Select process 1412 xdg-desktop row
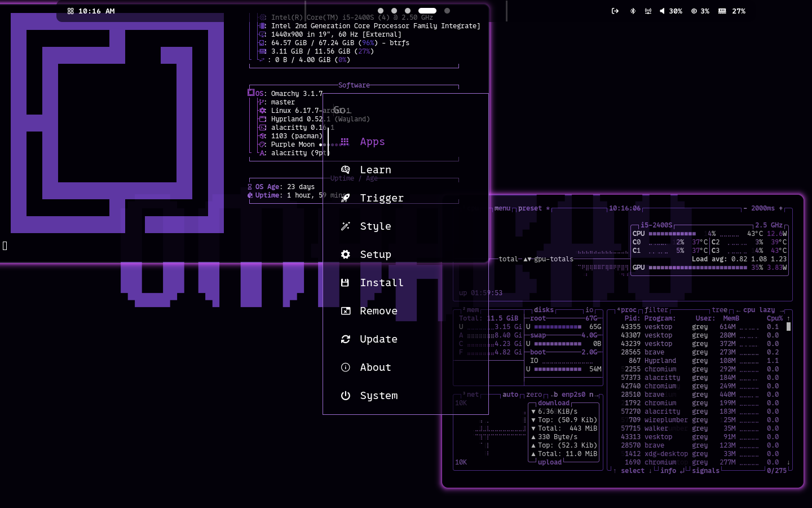812x508 pixels. click(x=699, y=454)
